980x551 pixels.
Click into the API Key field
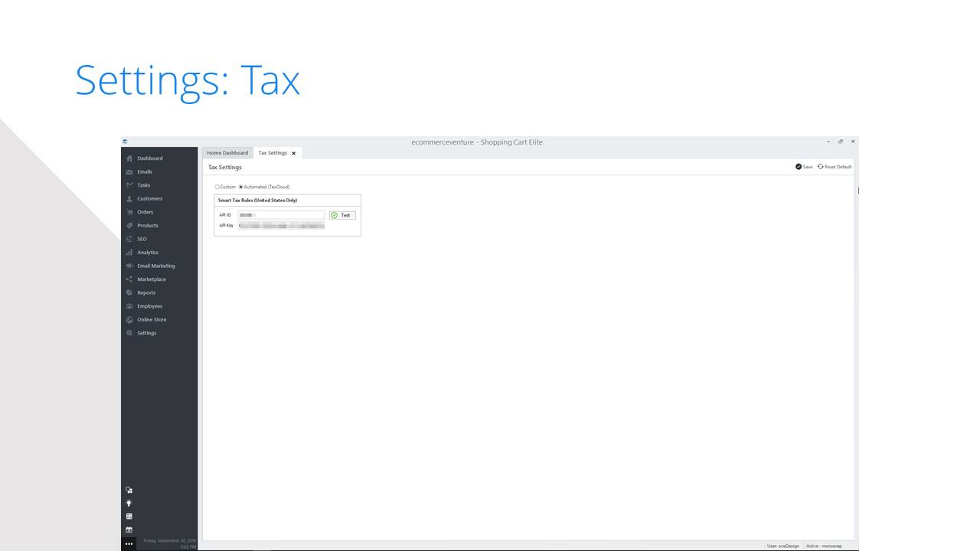[281, 226]
